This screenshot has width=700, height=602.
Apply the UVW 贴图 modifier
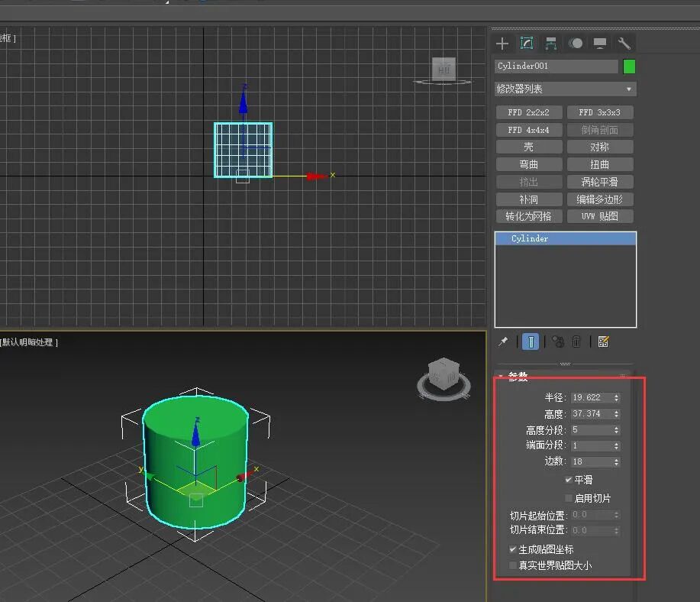[x=599, y=216]
